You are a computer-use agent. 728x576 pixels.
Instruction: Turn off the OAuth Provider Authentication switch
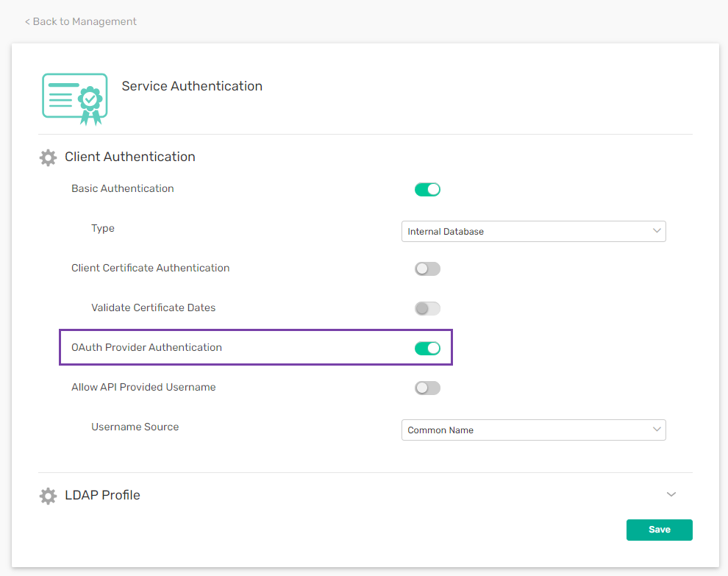(427, 349)
